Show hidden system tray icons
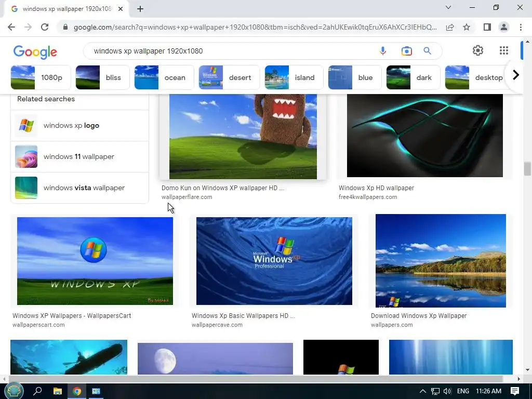The height and width of the screenshot is (399, 532). 423,391
